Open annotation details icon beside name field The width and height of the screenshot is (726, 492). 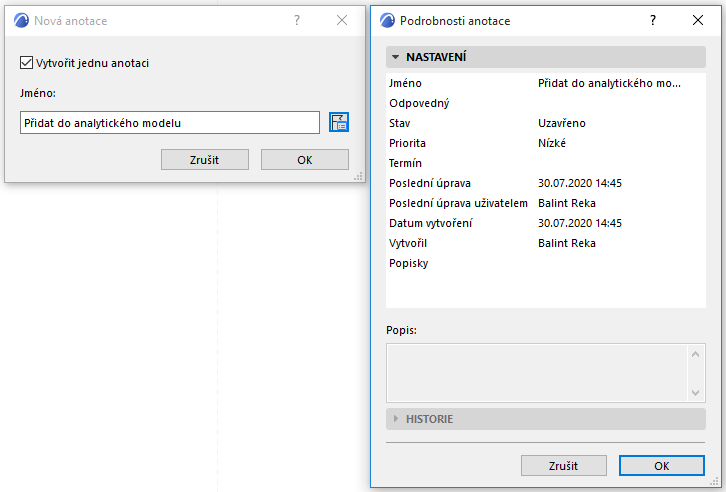tap(339, 122)
